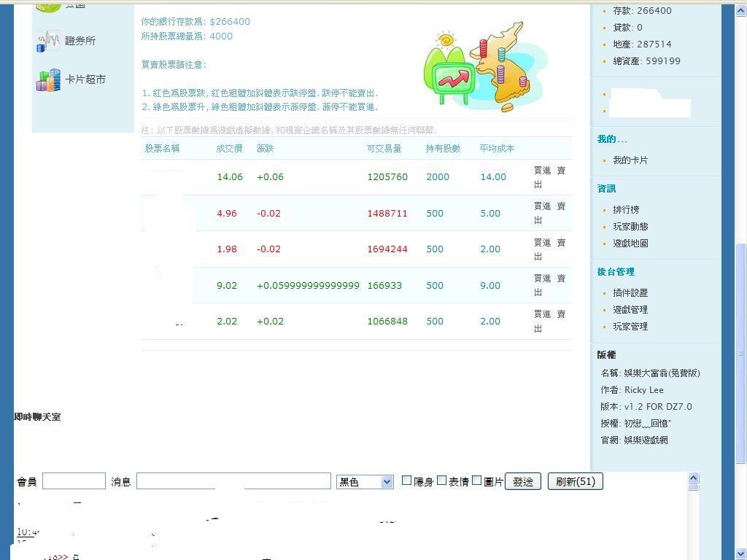Click the tradable volume 1066848
The height and width of the screenshot is (560, 747).
387,322
